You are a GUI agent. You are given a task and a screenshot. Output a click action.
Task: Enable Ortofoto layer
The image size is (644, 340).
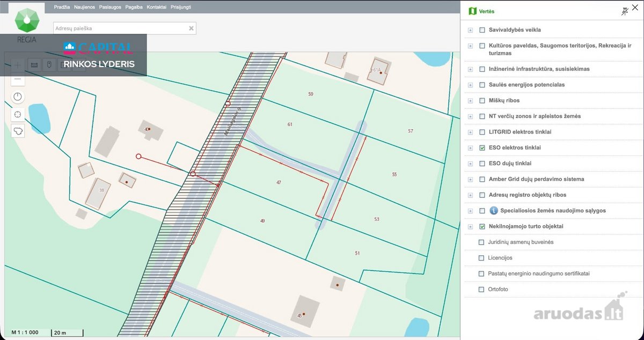click(x=481, y=290)
